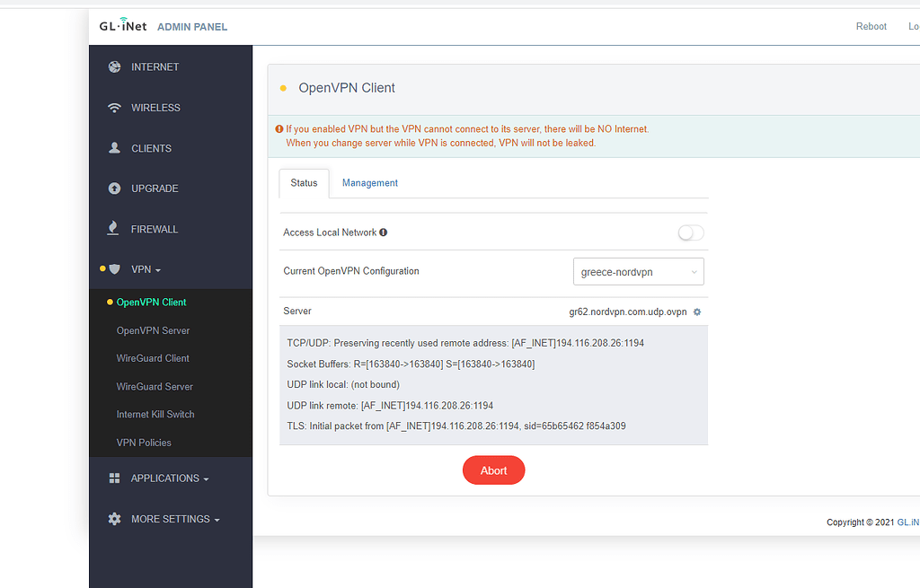
Task: Select the Status tab
Action: click(304, 182)
